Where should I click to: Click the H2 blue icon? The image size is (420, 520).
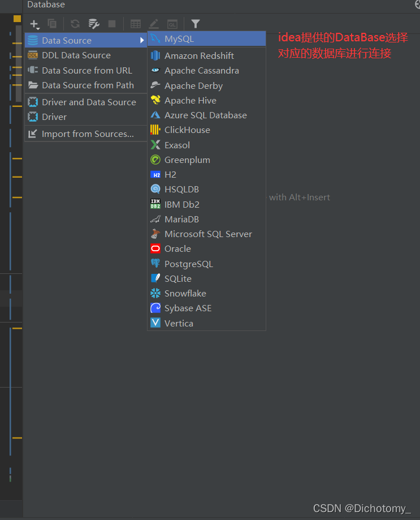[x=155, y=174]
